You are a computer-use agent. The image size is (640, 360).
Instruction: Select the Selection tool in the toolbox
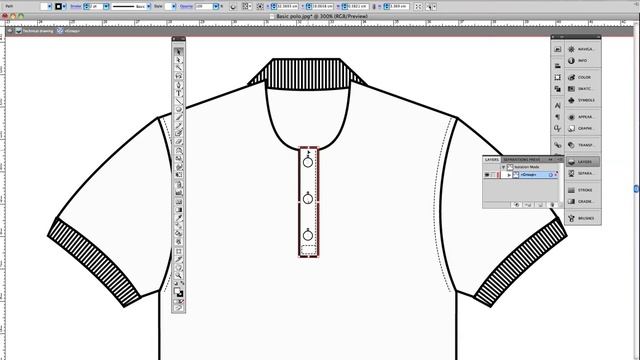[178, 52]
